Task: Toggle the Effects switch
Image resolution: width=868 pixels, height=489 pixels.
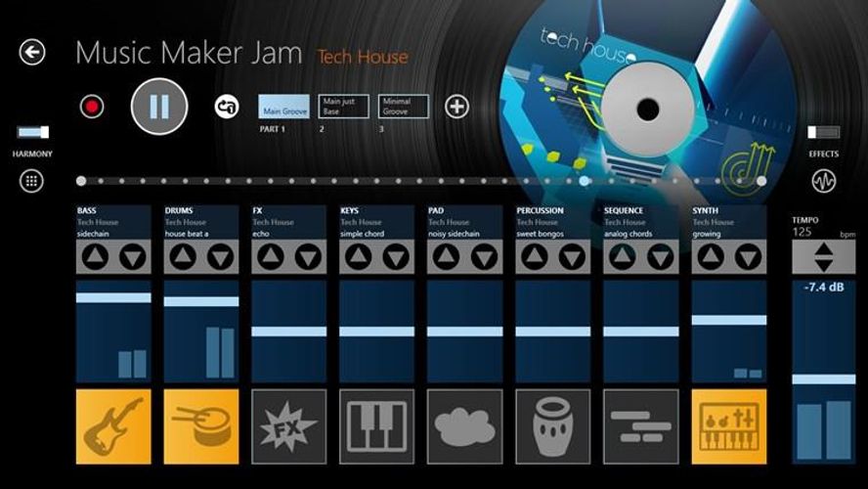Action: (824, 132)
